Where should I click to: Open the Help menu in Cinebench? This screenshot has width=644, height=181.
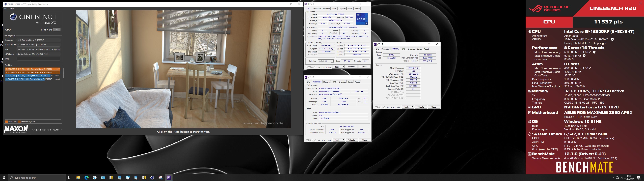12,9
